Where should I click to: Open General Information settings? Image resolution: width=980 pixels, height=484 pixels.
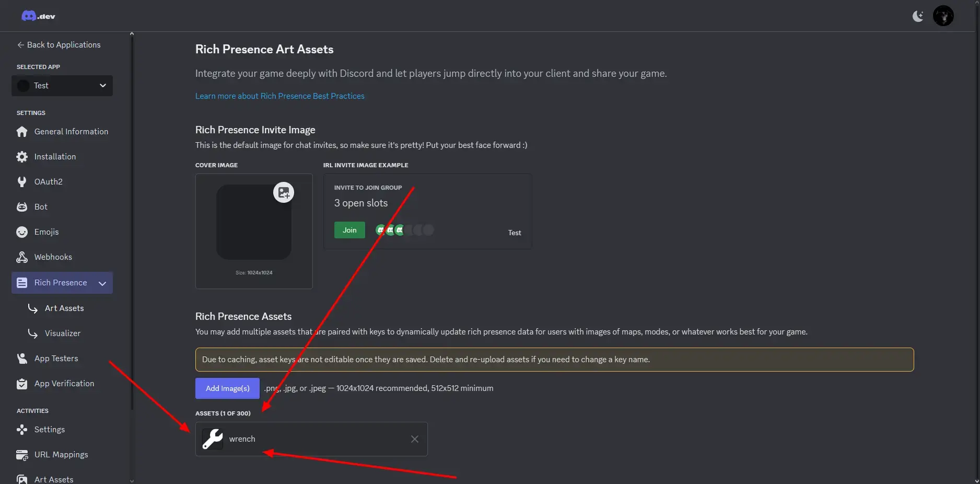[71, 132]
